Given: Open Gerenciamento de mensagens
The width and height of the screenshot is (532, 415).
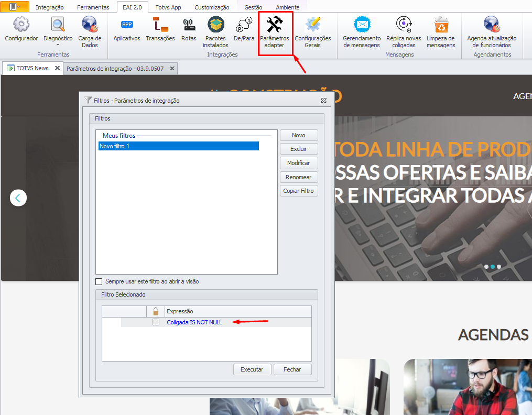Looking at the screenshot, I should pyautogui.click(x=362, y=32).
